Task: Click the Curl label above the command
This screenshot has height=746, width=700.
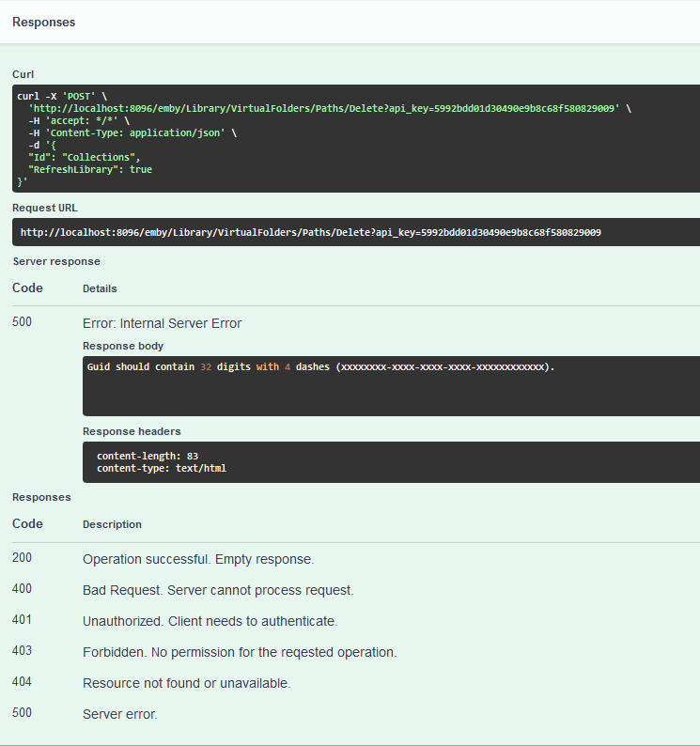Action: [23, 73]
